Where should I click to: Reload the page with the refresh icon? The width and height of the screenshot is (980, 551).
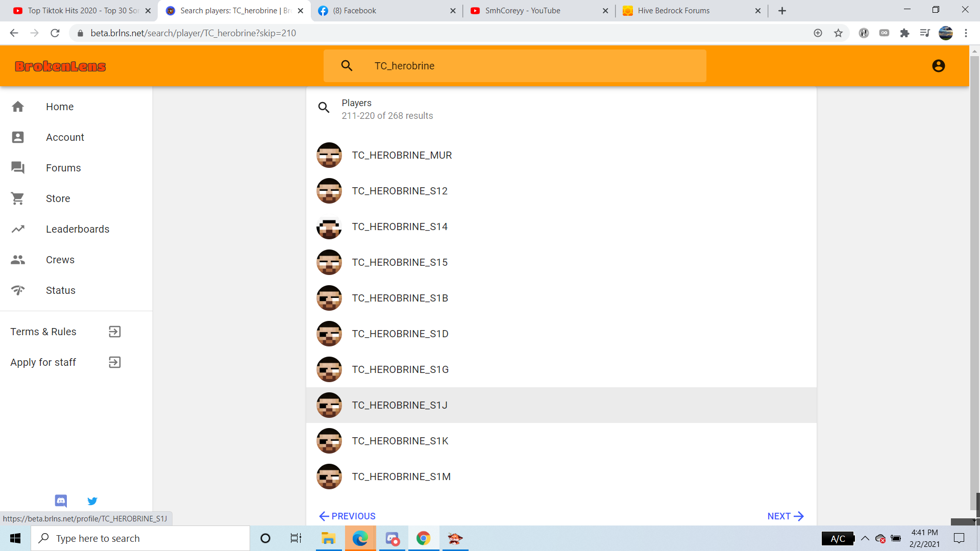55,33
